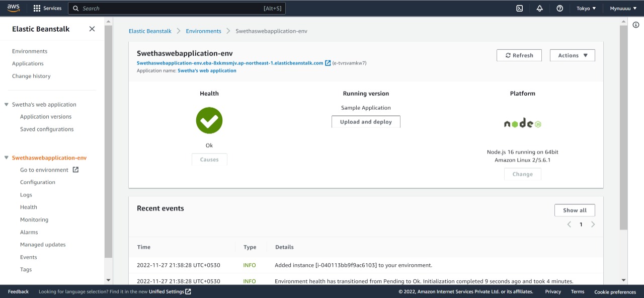Click the AWS logo home icon
This screenshot has height=298, width=644.
(x=13, y=8)
